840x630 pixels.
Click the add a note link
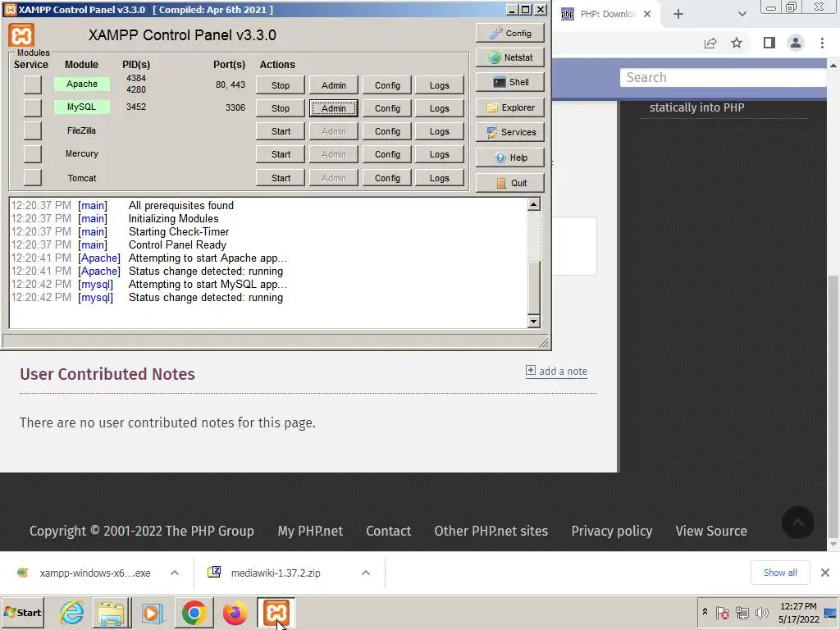[556, 371]
